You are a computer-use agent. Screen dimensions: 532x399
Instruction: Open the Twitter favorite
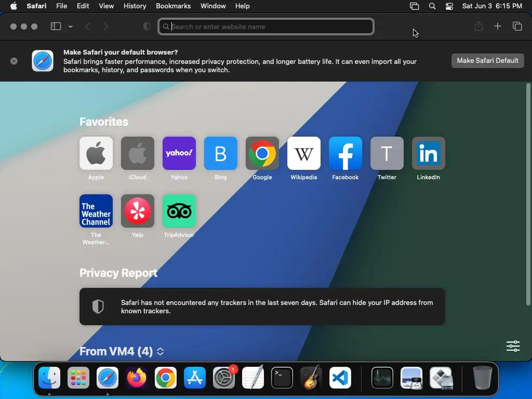pos(387,153)
